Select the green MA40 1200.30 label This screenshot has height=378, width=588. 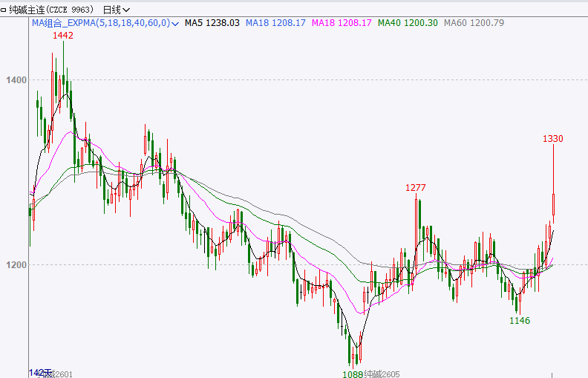click(408, 23)
